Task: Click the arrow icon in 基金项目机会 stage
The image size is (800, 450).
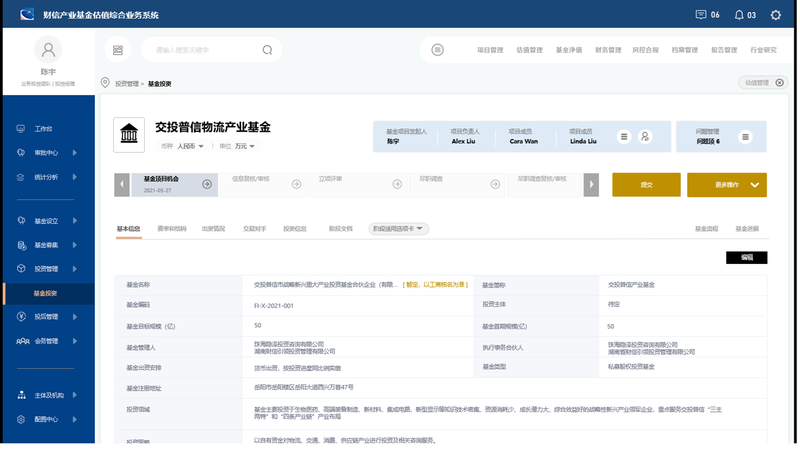Action: (207, 184)
